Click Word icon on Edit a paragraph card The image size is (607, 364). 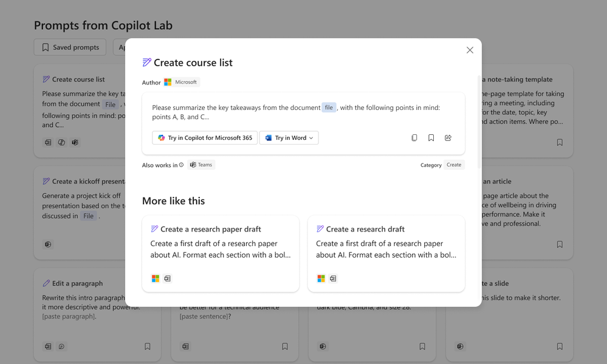point(48,346)
